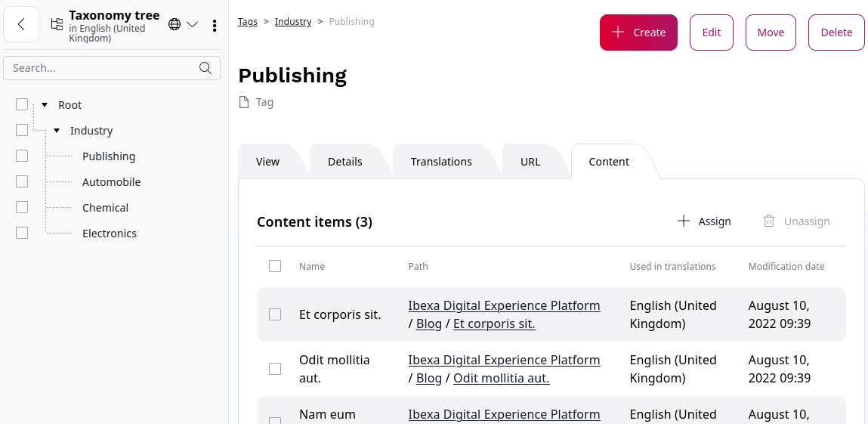
Task: Select Publishing in the taxonomy tree
Action: click(x=109, y=156)
